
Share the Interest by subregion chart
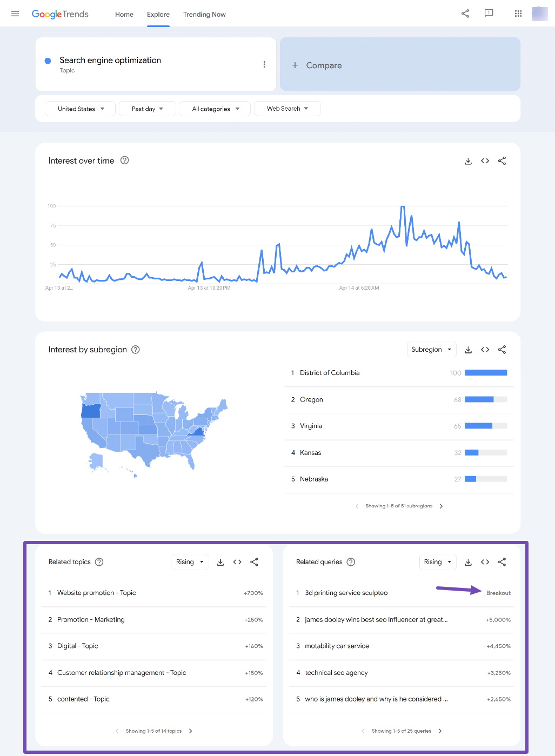point(501,350)
